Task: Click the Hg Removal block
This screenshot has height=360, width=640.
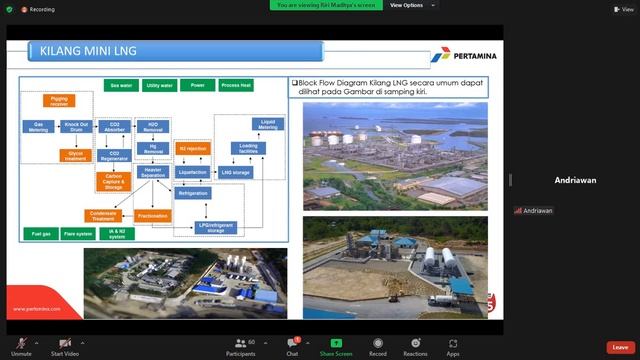Action: pos(153,149)
